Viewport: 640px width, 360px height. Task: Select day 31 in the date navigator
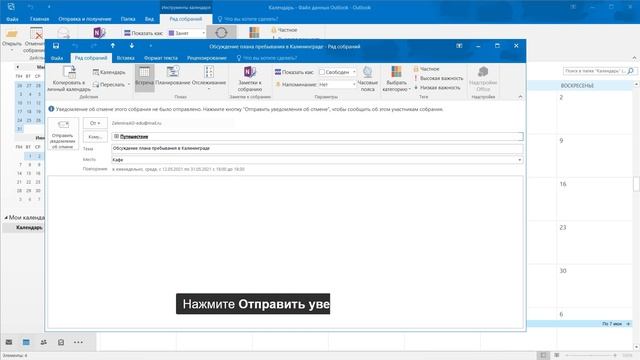tap(19, 129)
